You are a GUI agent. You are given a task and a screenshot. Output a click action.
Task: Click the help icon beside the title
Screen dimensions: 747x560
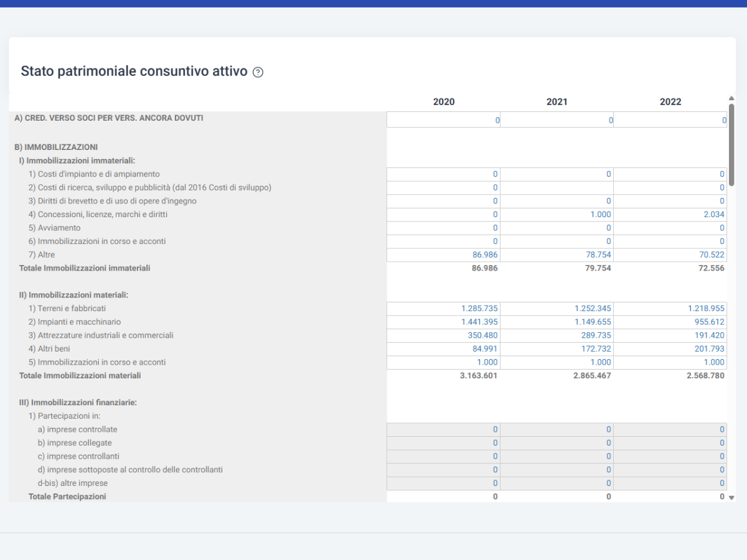(x=258, y=72)
